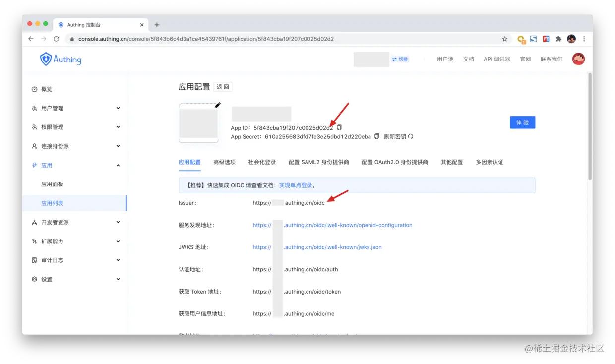Open 配置 SAML2 身份提供商 tab
The width and height of the screenshot is (615, 364).
(x=319, y=162)
